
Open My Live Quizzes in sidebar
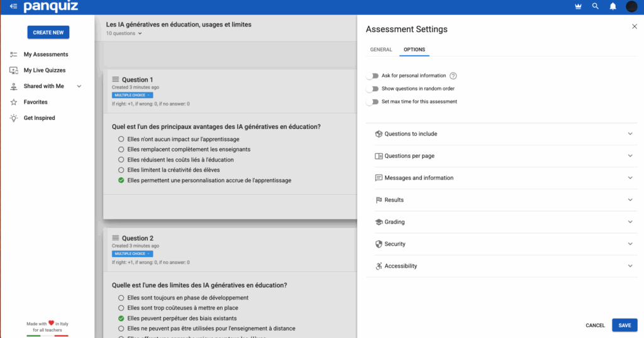44,70
